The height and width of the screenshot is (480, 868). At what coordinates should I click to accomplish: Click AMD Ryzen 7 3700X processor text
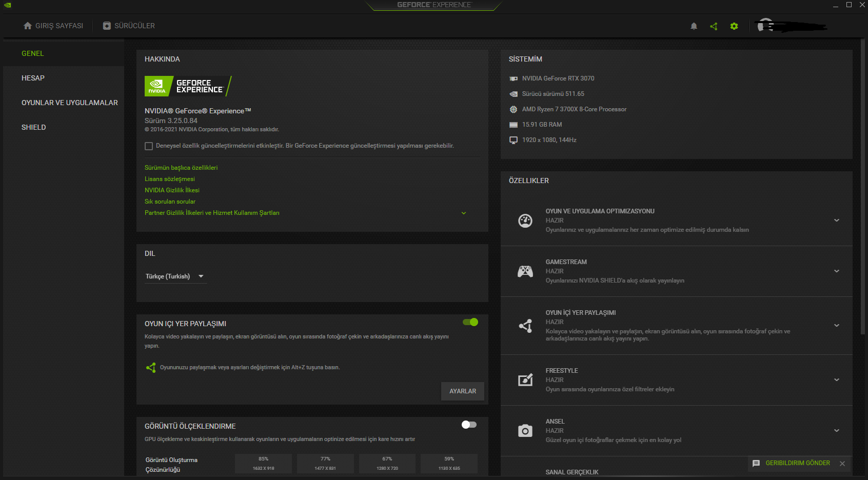coord(574,109)
